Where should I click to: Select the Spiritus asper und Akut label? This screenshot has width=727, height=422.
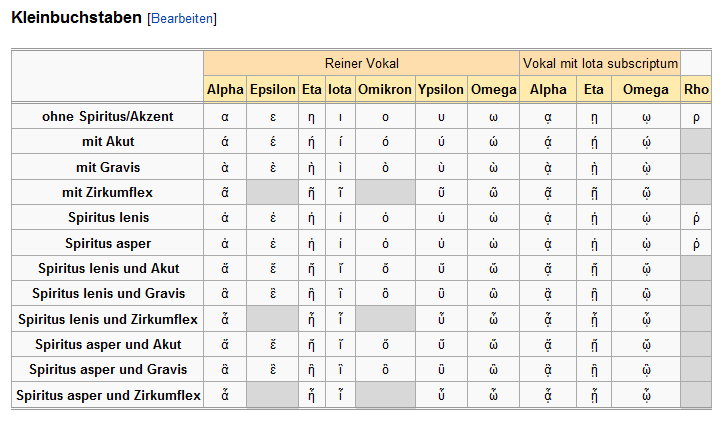click(107, 344)
